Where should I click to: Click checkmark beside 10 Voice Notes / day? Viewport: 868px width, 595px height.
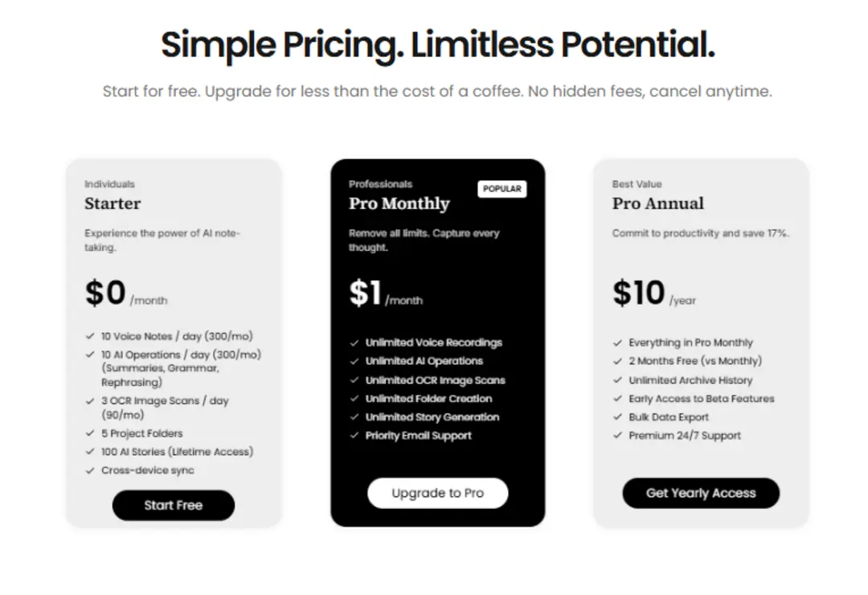pos(89,336)
